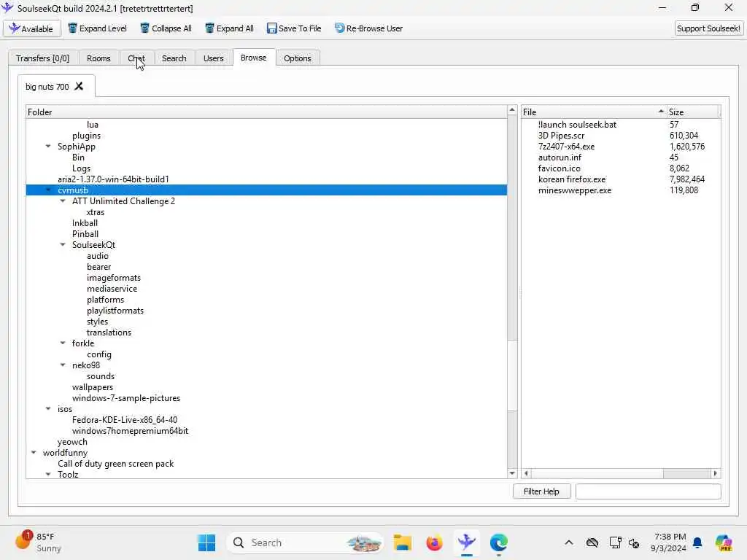The image size is (747, 560).
Task: Click folder tree scroll-up arrow
Action: pyautogui.click(x=512, y=110)
